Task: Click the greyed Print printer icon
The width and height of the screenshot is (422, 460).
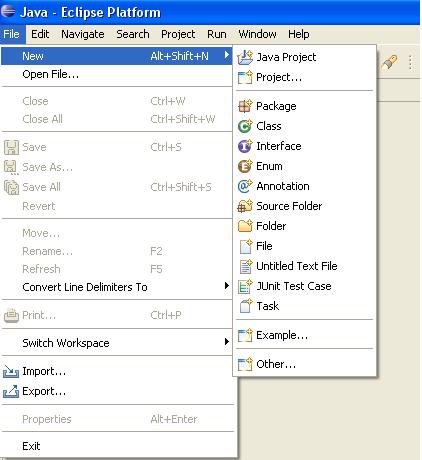Action: [11, 315]
